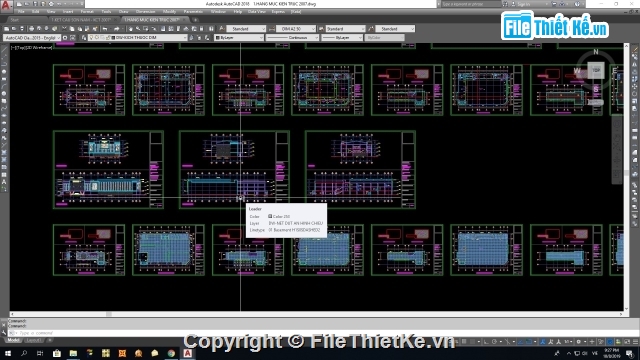
Task: Open annotation scale dropdown in status bar
Action: [x=567, y=342]
